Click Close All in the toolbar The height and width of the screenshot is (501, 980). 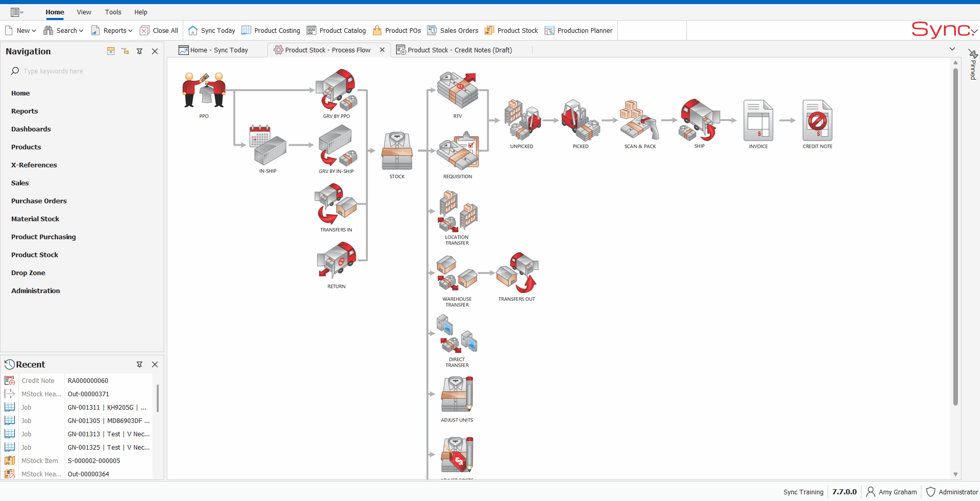pyautogui.click(x=159, y=31)
